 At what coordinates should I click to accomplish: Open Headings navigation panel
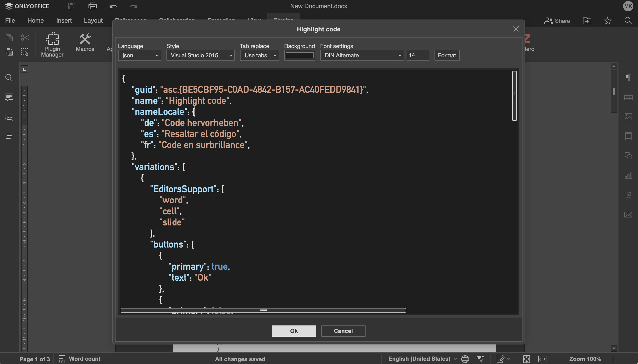[9, 136]
